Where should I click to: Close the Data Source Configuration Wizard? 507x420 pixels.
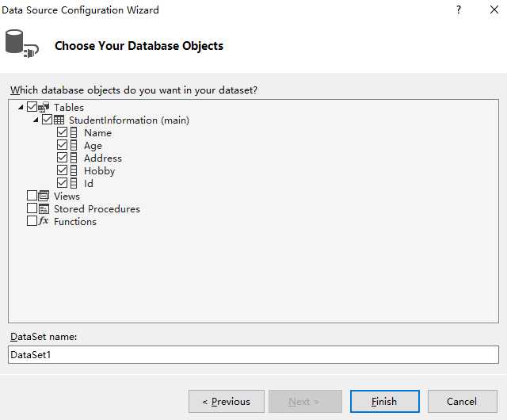[x=494, y=10]
